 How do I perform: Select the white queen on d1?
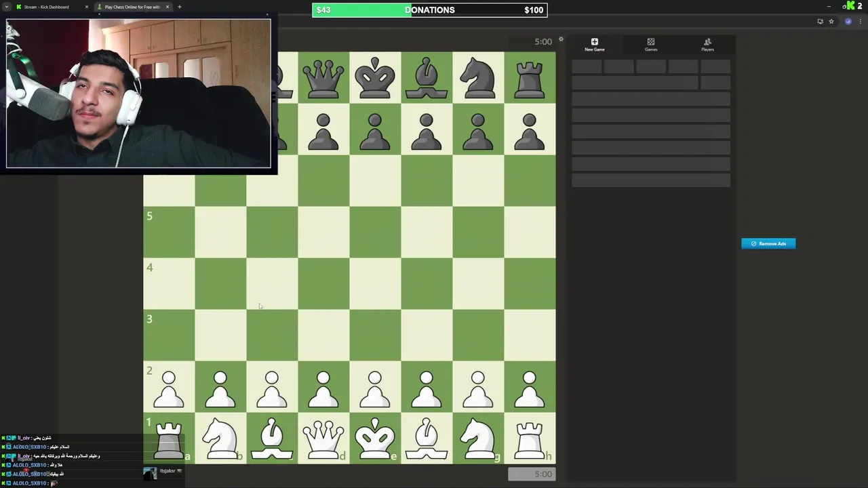point(323,438)
